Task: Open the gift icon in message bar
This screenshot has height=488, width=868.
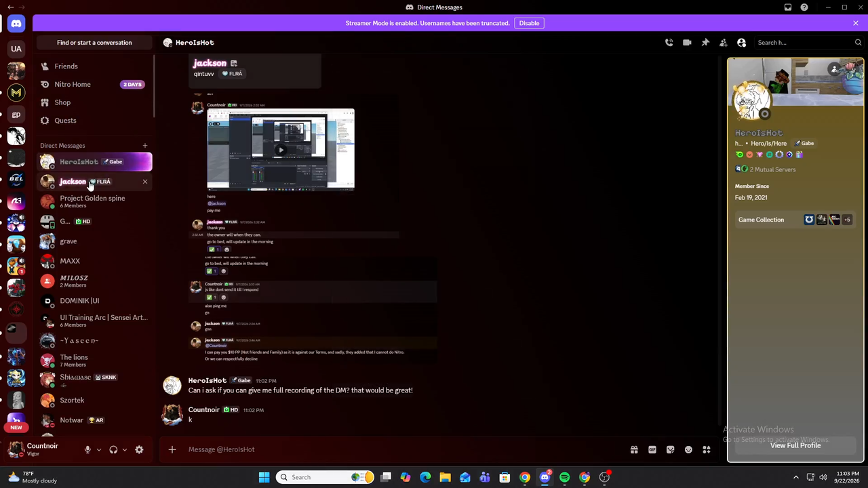Action: pos(634,449)
